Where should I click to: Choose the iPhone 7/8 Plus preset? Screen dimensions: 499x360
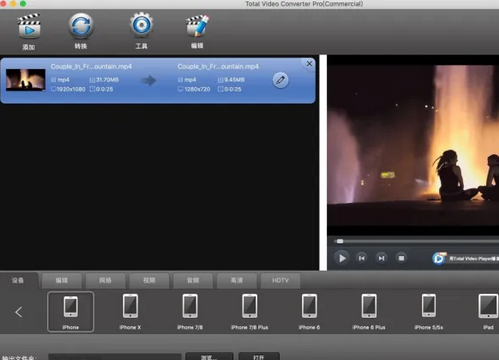pos(250,312)
